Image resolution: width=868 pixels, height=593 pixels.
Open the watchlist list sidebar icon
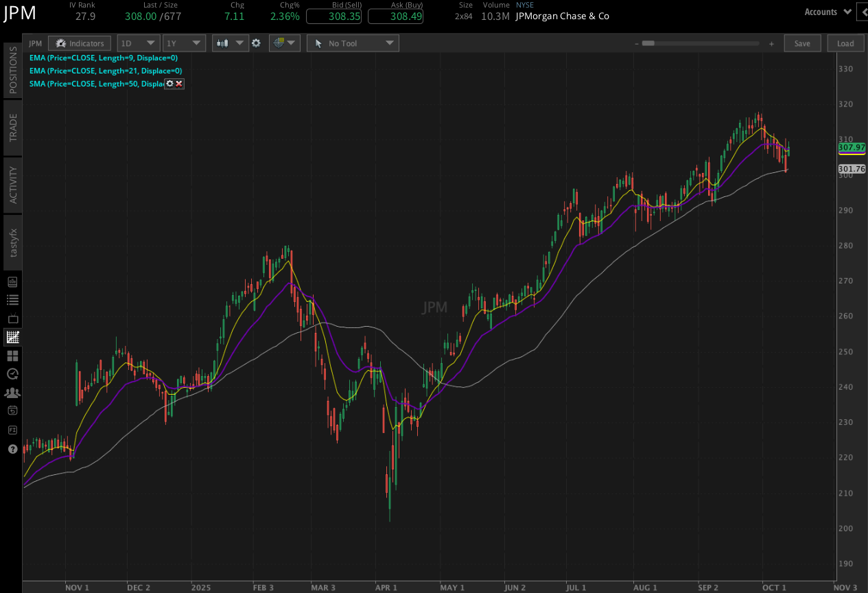click(12, 300)
